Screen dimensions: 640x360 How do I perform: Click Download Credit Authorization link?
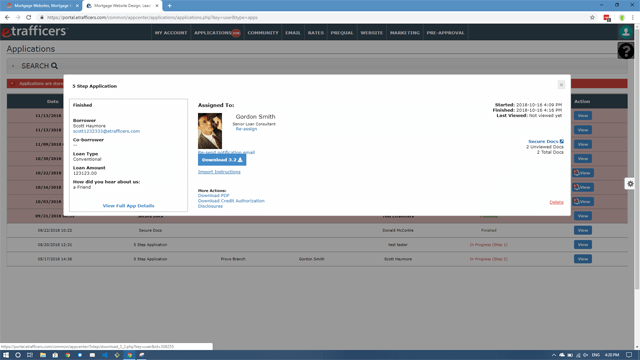pyautogui.click(x=231, y=201)
